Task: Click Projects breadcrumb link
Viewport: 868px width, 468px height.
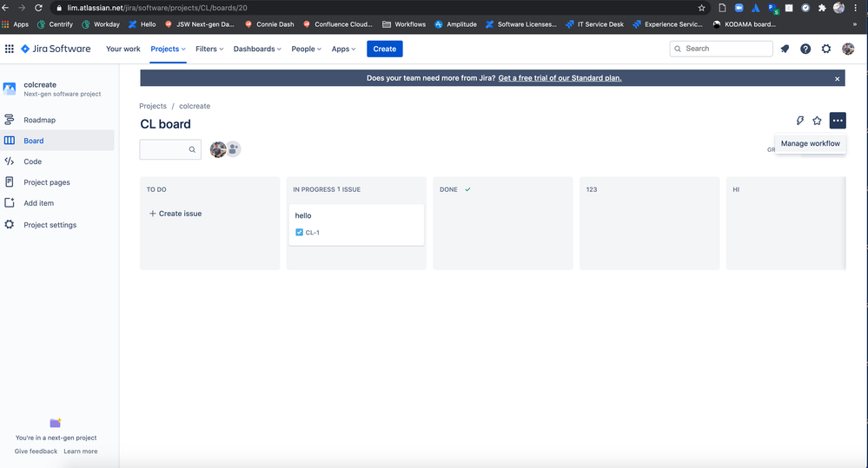Action: 153,106
